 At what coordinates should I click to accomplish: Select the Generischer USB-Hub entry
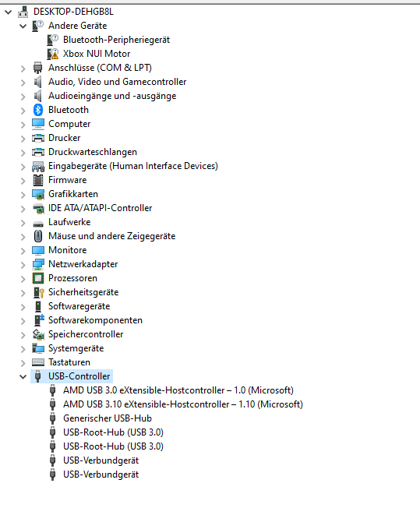[108, 418]
